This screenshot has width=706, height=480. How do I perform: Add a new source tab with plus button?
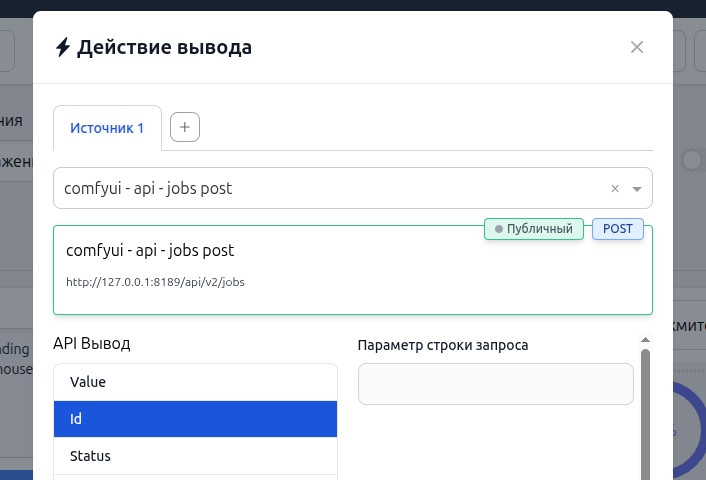(185, 127)
